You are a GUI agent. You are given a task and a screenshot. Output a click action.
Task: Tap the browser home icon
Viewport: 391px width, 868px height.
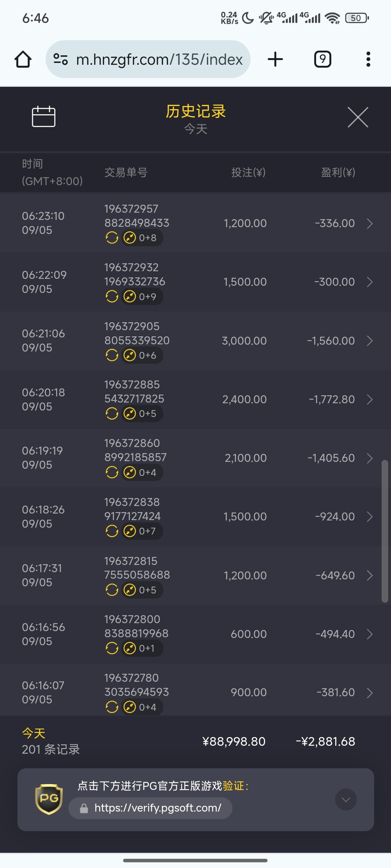coord(23,59)
